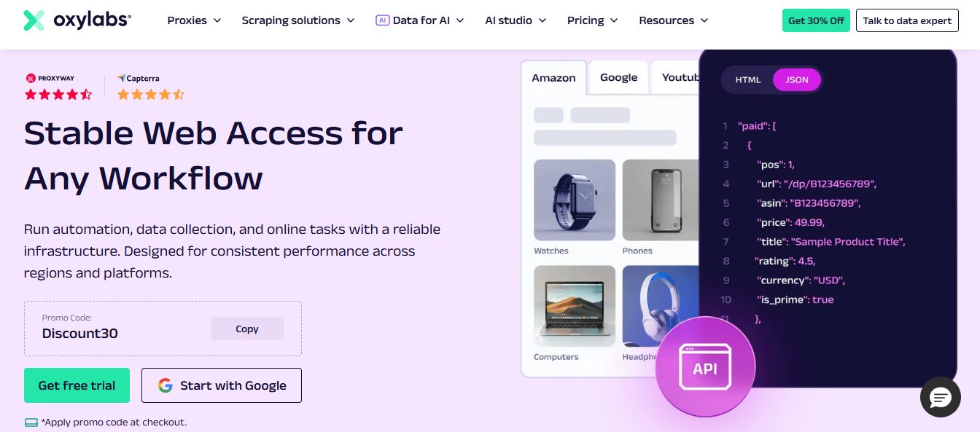Screen dimensions: 980x432
Task: Copy the Discount30 promo code
Action: [247, 329]
